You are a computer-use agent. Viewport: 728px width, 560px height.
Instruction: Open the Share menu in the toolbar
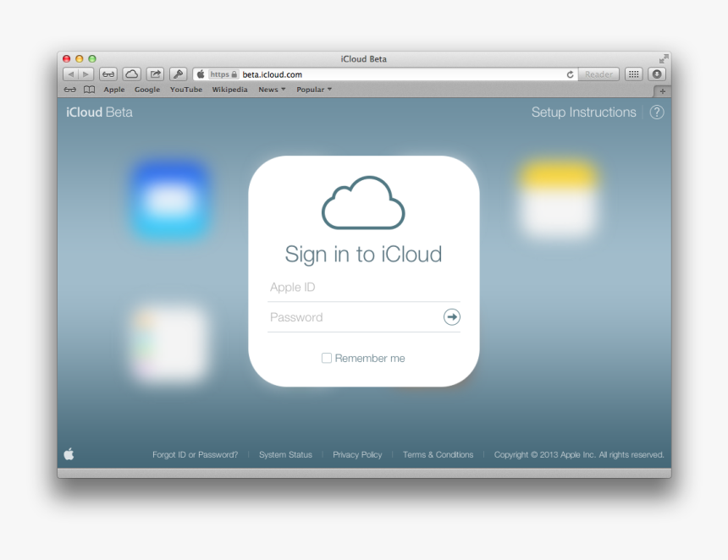click(155, 74)
